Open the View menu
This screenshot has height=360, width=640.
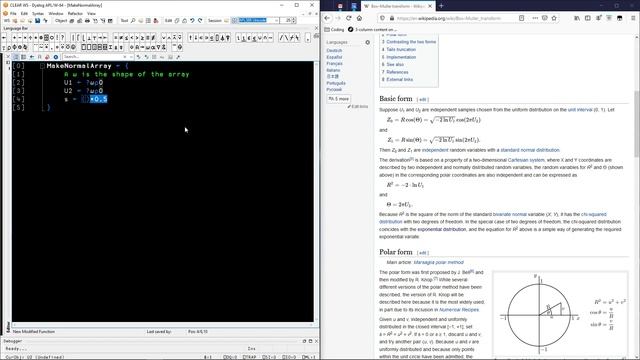point(91,13)
